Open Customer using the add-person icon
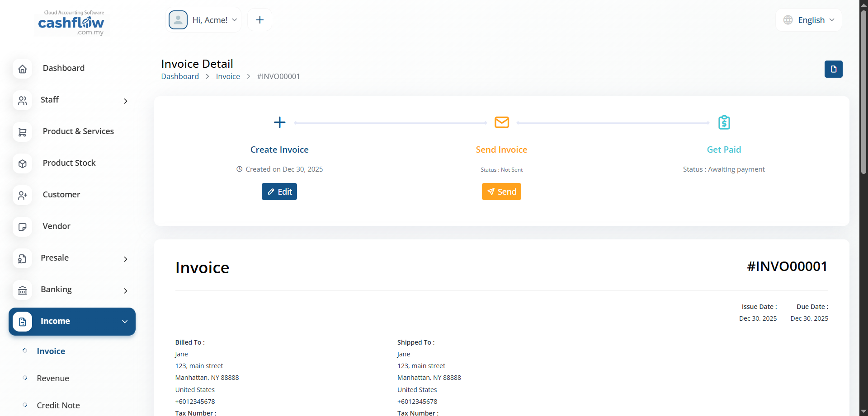868x416 pixels. point(23,195)
